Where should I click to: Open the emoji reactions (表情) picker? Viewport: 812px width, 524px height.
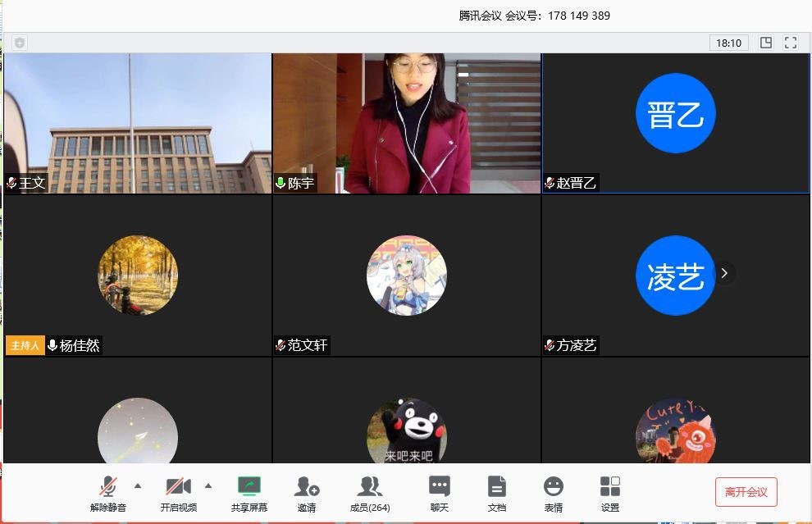tap(554, 492)
